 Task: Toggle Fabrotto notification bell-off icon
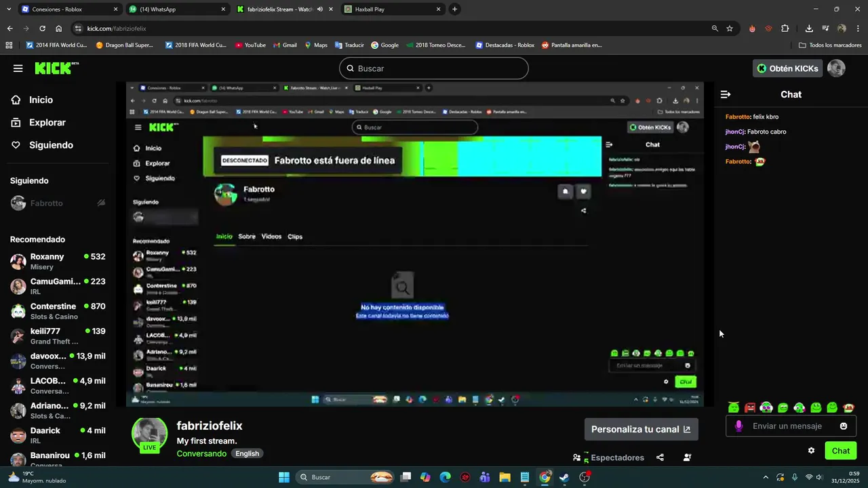coord(101,203)
